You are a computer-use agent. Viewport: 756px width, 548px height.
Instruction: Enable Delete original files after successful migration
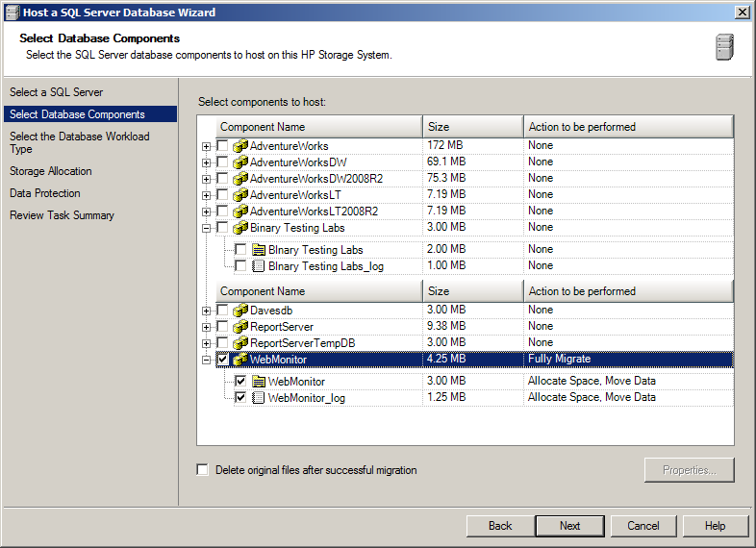pos(203,469)
